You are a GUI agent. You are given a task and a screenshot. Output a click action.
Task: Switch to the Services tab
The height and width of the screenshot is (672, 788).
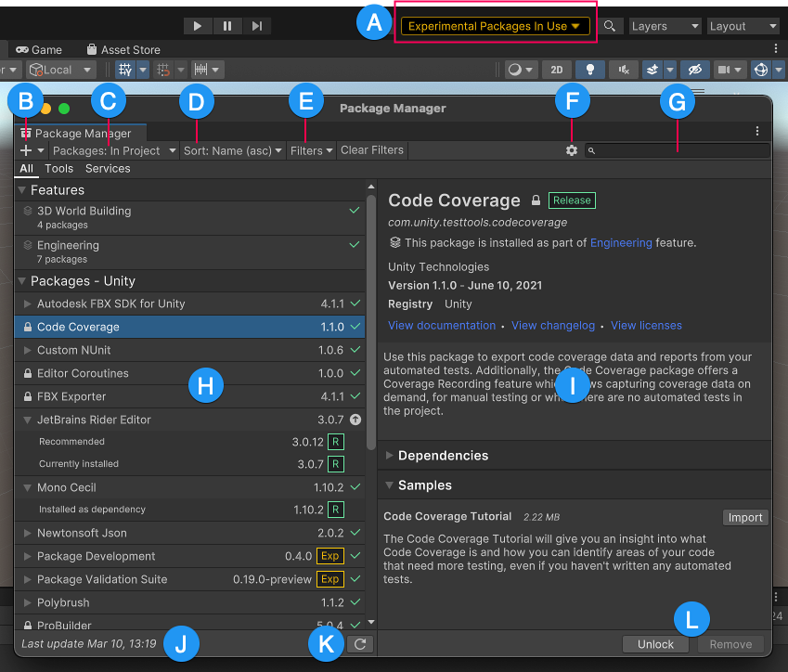(x=108, y=169)
